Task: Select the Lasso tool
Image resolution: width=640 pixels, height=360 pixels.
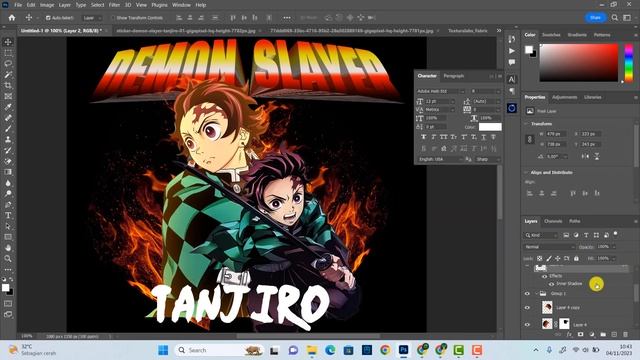Action: [x=8, y=64]
